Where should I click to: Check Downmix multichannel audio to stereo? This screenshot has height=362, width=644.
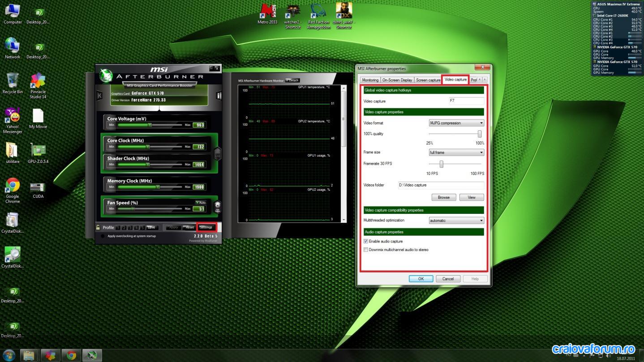[x=366, y=250]
